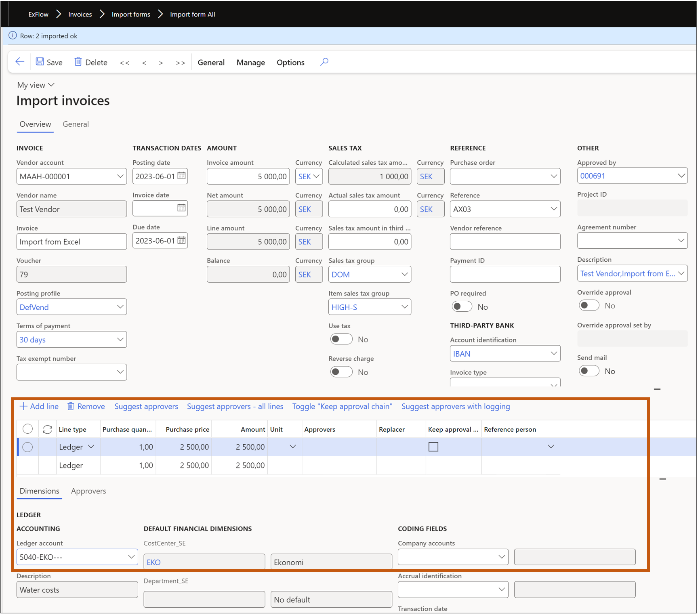The image size is (700, 615).
Task: Switch to Overview tab
Action: click(x=35, y=124)
